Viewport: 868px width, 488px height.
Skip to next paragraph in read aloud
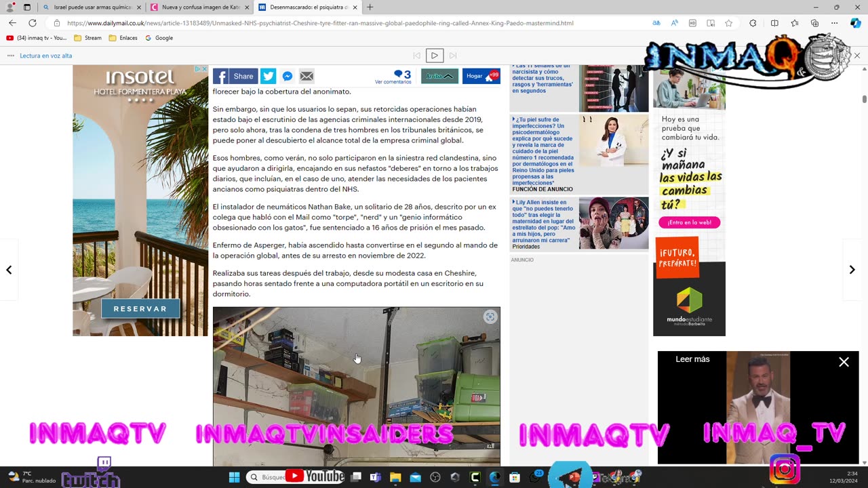[453, 56]
